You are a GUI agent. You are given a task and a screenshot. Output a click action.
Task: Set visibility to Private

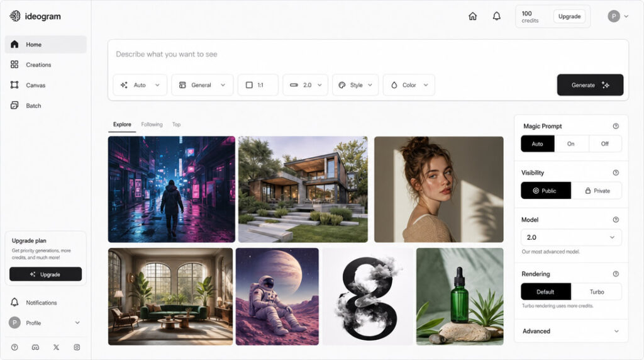click(596, 191)
